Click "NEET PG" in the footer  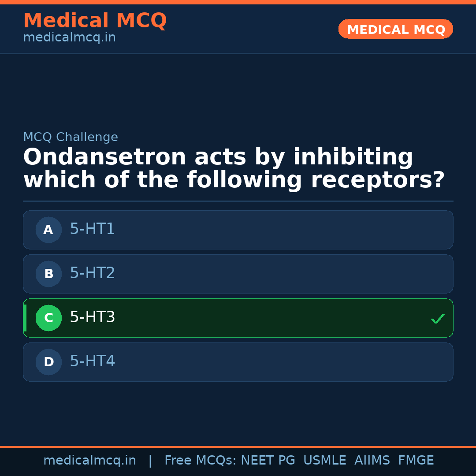point(268,461)
